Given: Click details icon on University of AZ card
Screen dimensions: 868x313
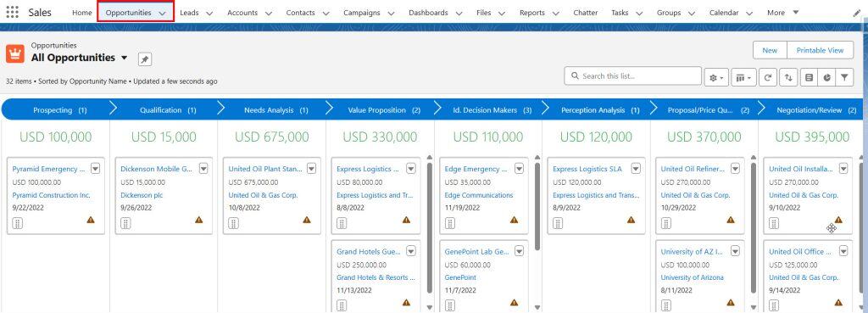Looking at the screenshot, I should coord(666,306).
